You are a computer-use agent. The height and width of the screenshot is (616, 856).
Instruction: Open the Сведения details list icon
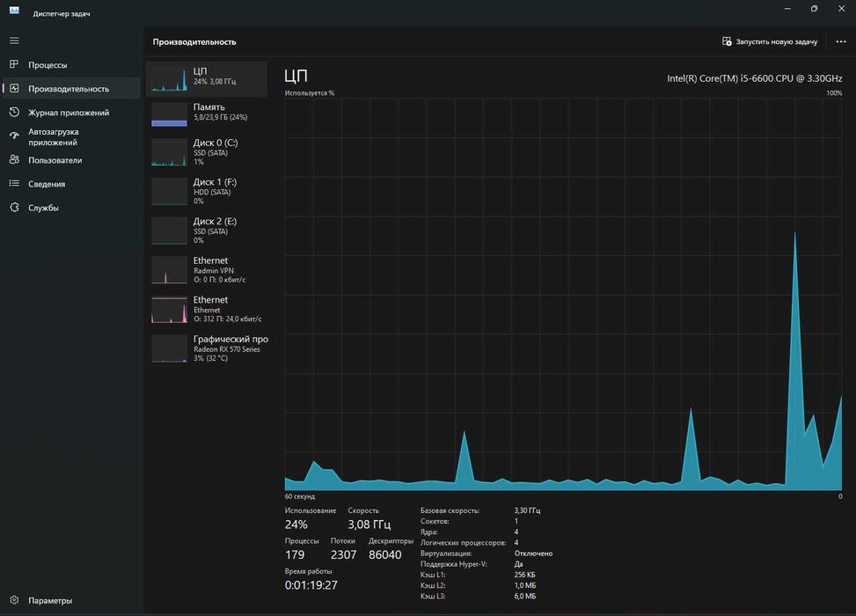[14, 184]
